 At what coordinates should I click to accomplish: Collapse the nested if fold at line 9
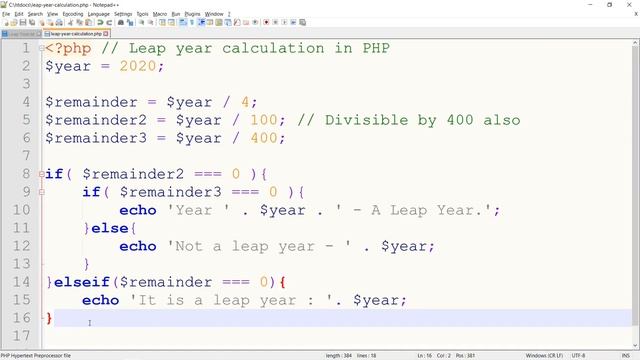point(42,192)
